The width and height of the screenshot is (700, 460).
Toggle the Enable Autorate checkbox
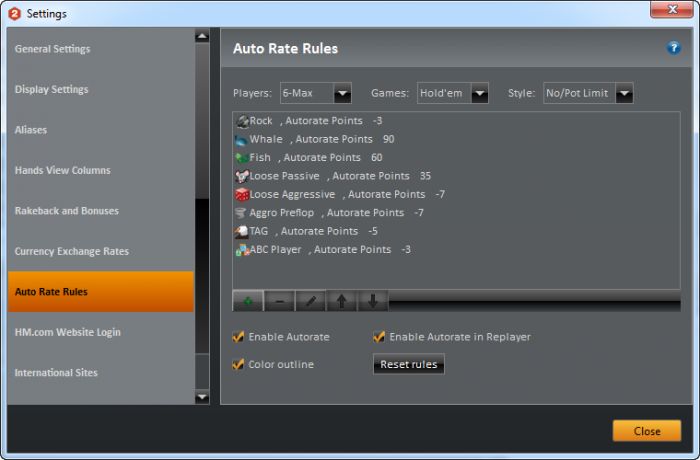click(238, 337)
